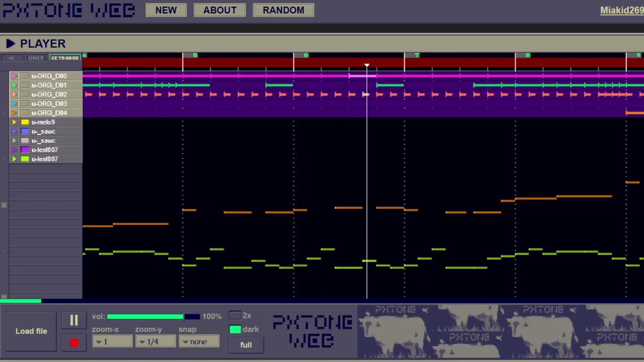
Task: Click the NEW button
Action: pyautogui.click(x=166, y=10)
